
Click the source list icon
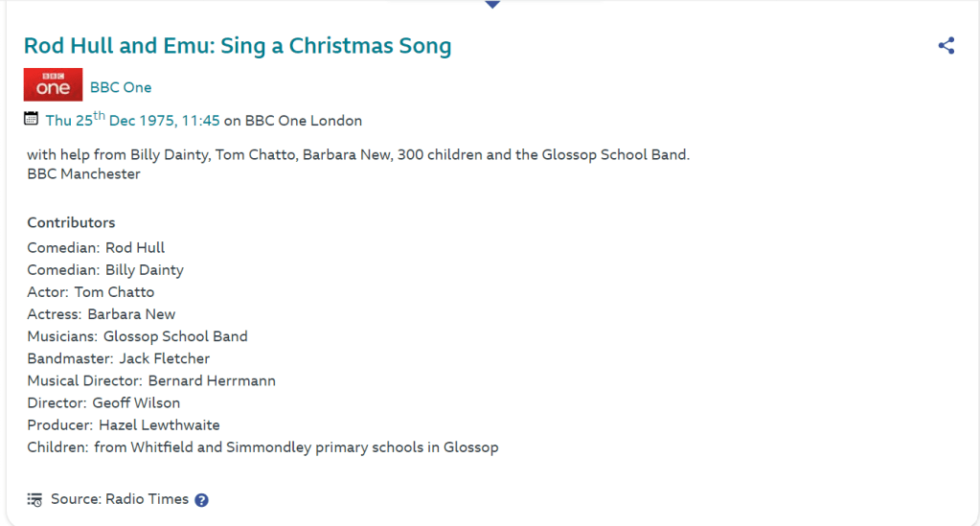click(34, 499)
